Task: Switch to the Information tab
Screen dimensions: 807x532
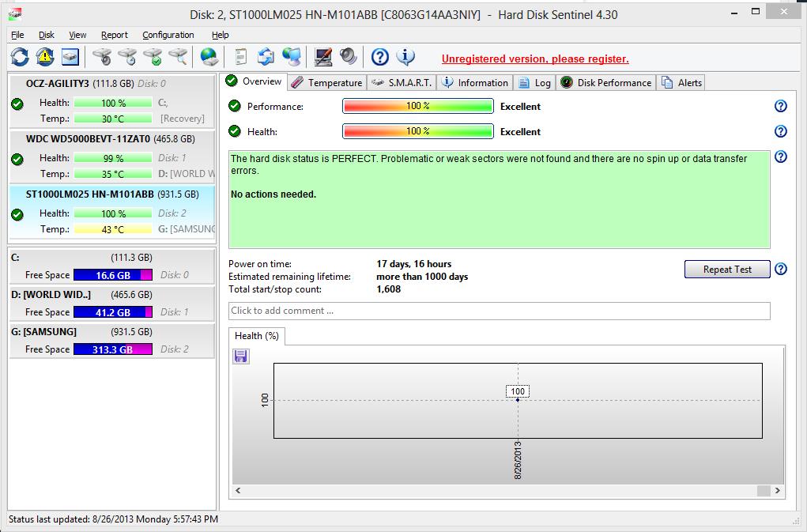Action: point(475,83)
